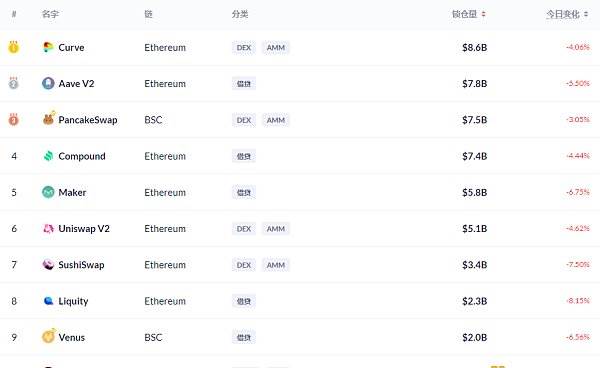The width and height of the screenshot is (600, 368).
Task: Click the Maker teal logo icon
Action: pyautogui.click(x=48, y=192)
